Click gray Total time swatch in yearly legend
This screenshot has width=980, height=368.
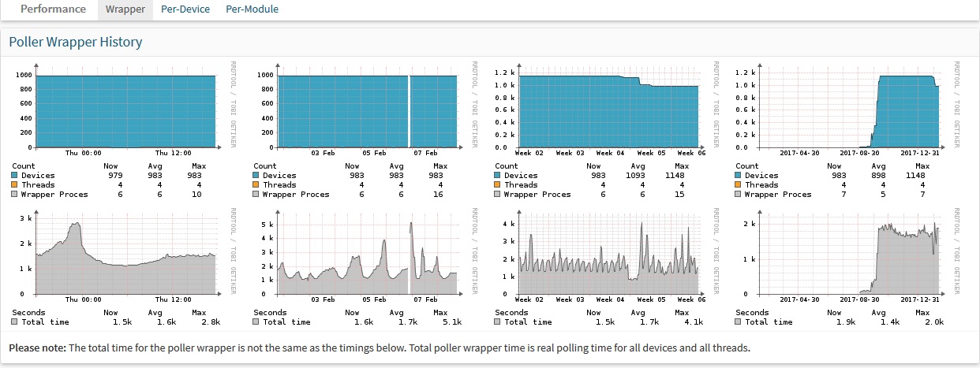[739, 322]
